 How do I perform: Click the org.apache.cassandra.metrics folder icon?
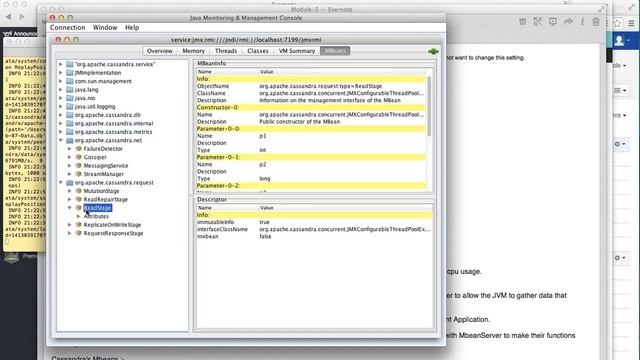click(x=70, y=132)
